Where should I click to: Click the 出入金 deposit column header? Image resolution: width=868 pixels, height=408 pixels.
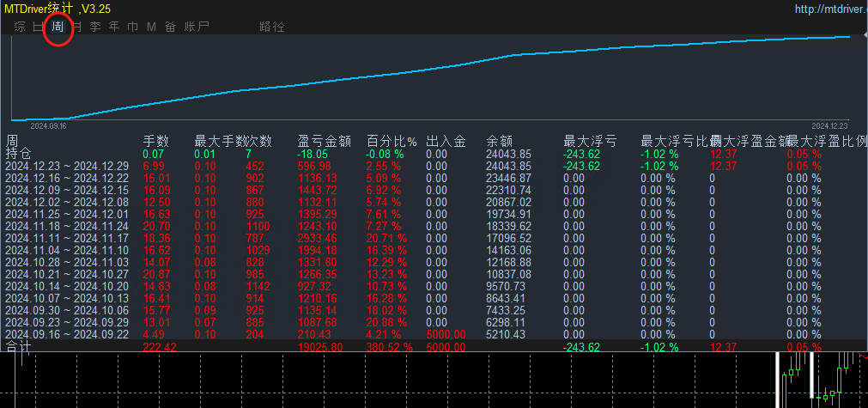(446, 142)
